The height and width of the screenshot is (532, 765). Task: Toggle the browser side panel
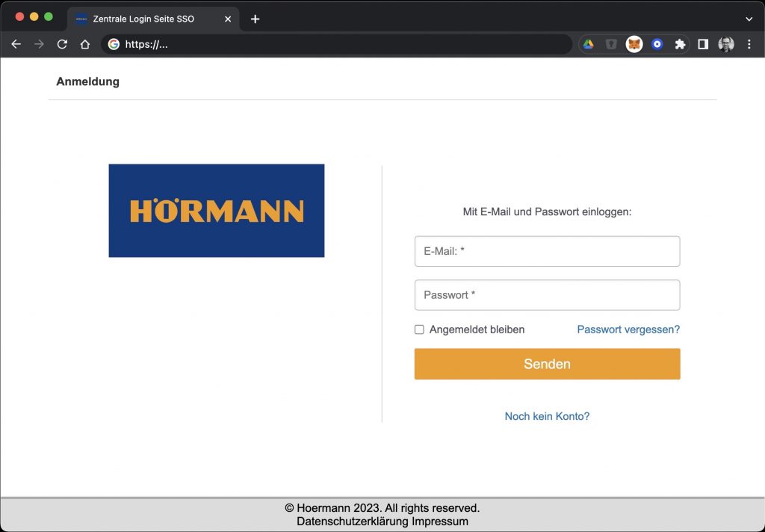703,44
